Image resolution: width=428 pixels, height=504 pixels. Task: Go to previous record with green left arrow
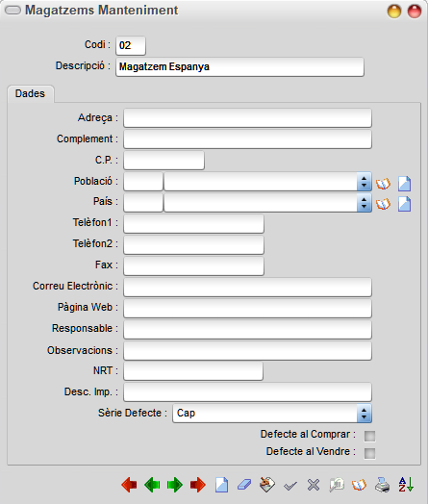click(x=152, y=485)
